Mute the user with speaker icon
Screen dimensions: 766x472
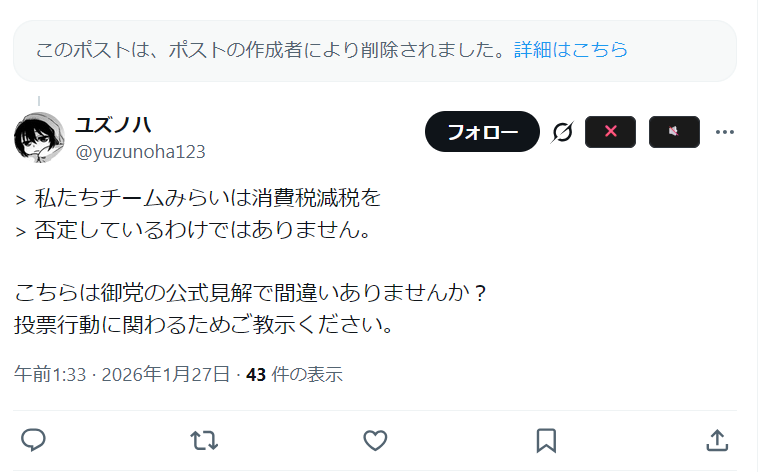(674, 131)
